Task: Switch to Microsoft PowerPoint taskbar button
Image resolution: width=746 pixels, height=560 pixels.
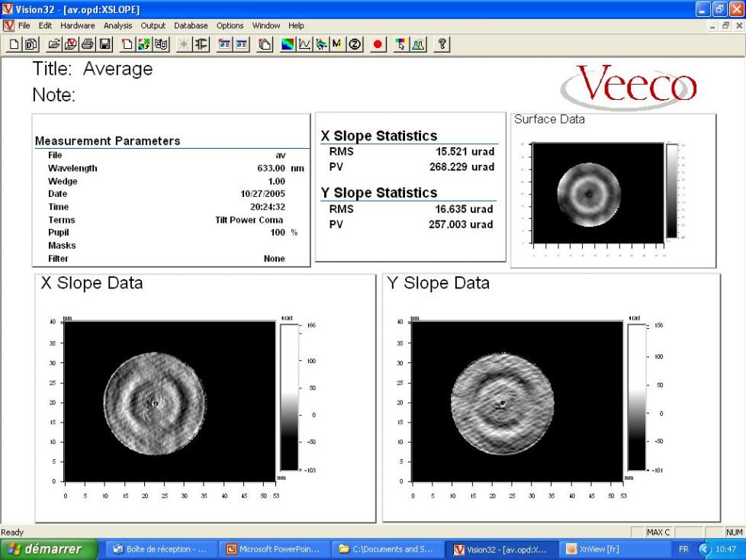Action: [274, 549]
